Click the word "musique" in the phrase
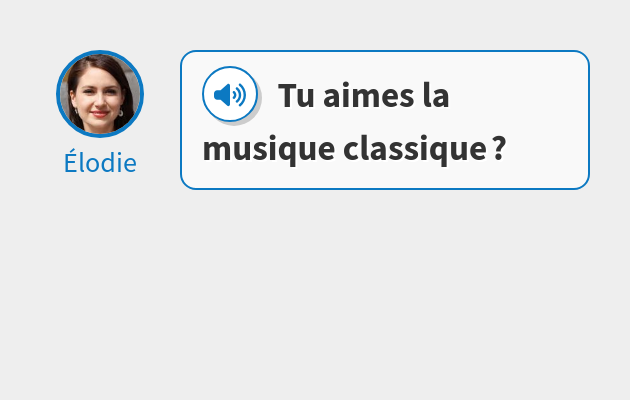Viewport: 630px width, 400px height. 269,150
